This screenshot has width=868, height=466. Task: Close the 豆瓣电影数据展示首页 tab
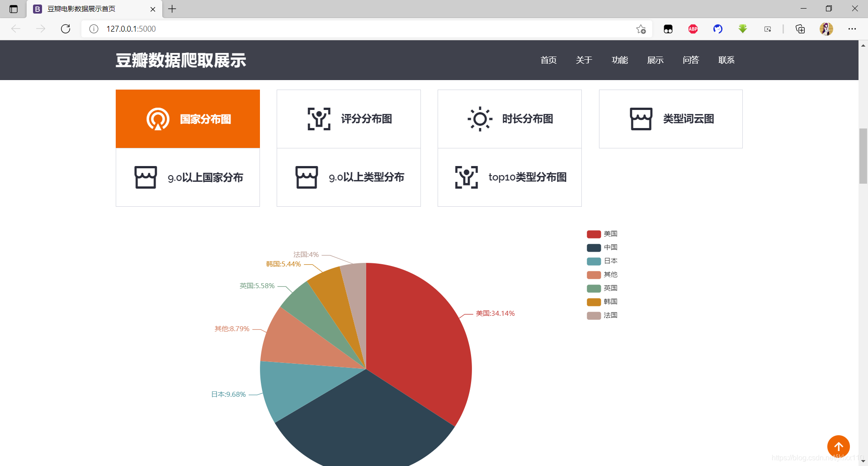pyautogui.click(x=153, y=9)
